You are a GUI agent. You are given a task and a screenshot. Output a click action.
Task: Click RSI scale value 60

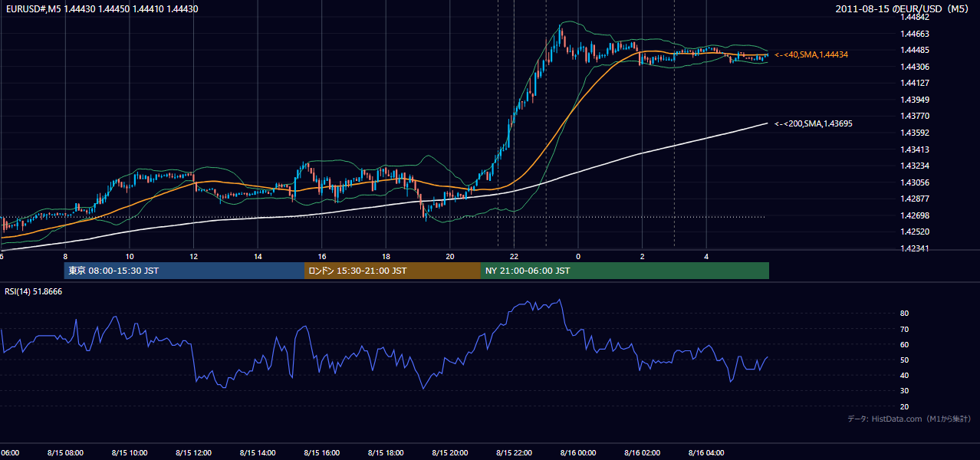click(x=904, y=344)
